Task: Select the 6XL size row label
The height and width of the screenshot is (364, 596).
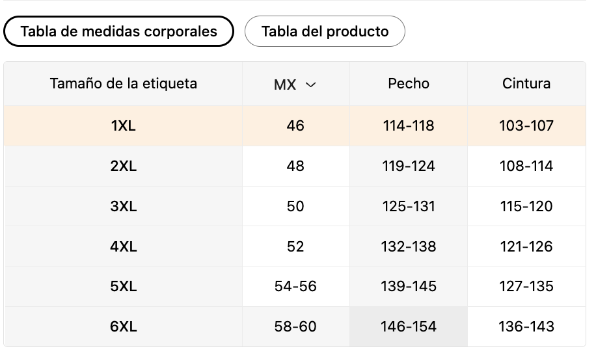Action: coord(123,326)
